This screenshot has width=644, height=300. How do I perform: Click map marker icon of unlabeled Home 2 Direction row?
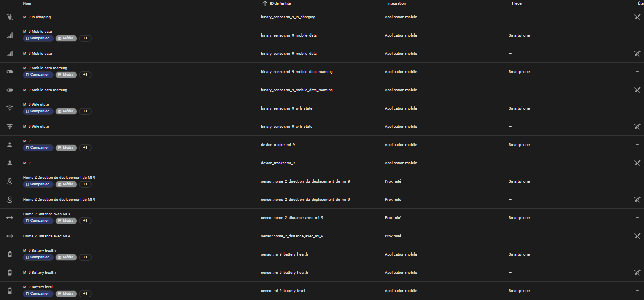pyautogui.click(x=10, y=200)
